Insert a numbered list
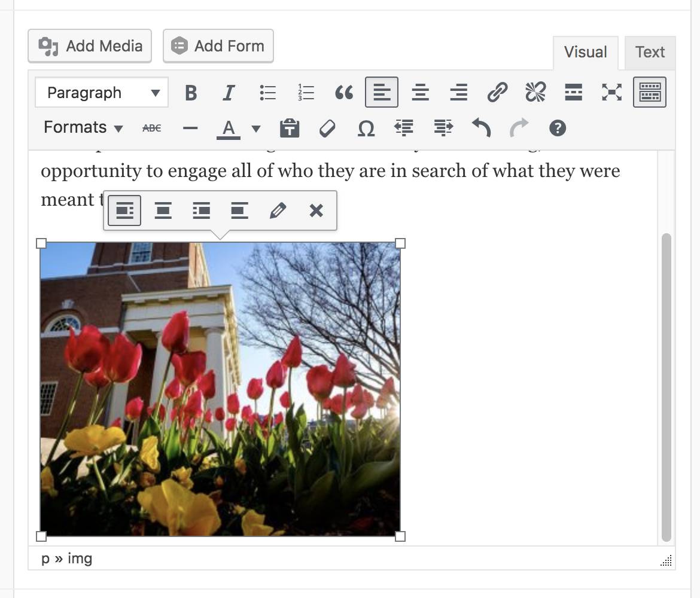Image resolution: width=700 pixels, height=598 pixels. click(306, 92)
